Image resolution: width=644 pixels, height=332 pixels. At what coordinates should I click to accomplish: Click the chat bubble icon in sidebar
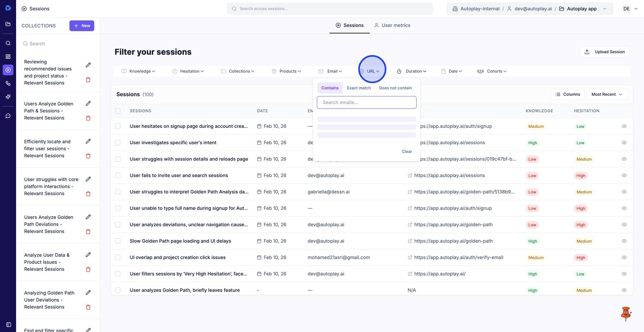point(8,116)
